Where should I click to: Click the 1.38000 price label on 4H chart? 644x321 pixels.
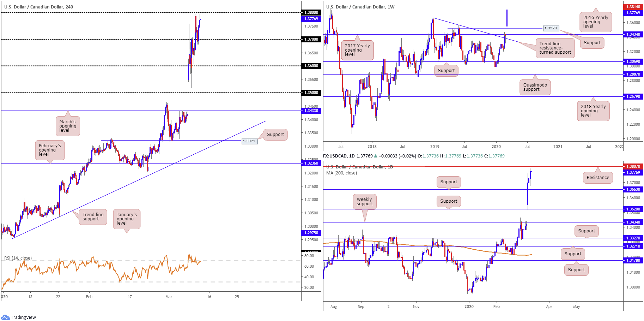311,12
